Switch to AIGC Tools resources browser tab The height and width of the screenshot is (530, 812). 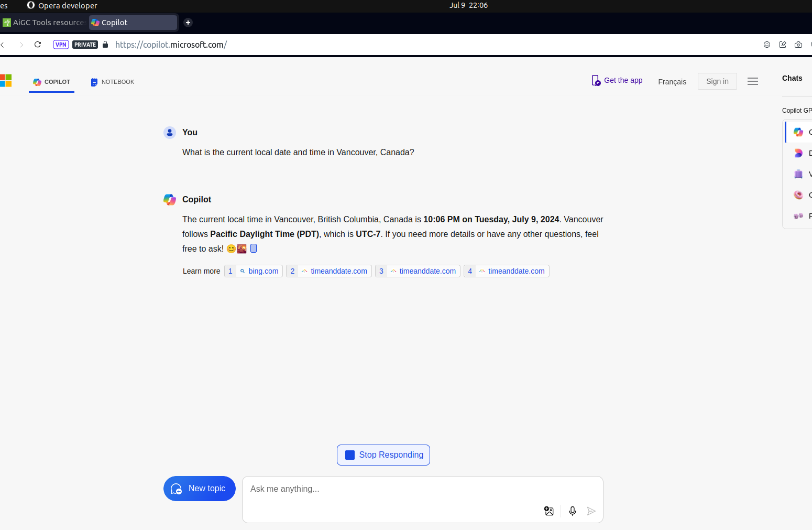(x=44, y=23)
